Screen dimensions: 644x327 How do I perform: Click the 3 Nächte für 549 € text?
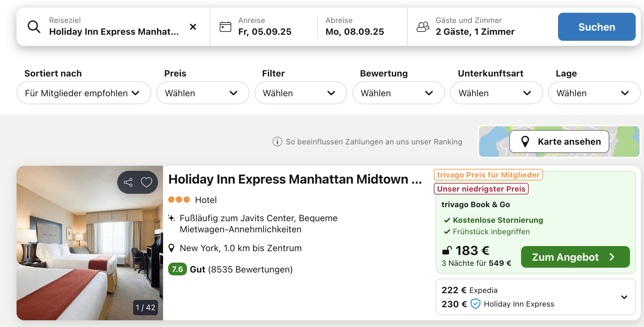pyautogui.click(x=476, y=263)
